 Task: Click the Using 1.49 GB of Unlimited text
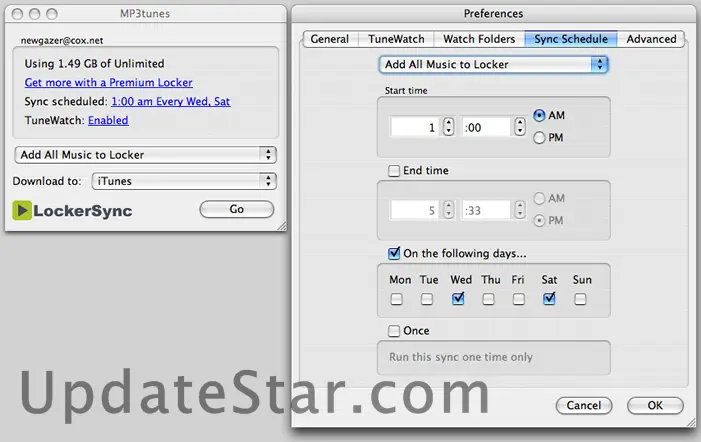point(94,63)
